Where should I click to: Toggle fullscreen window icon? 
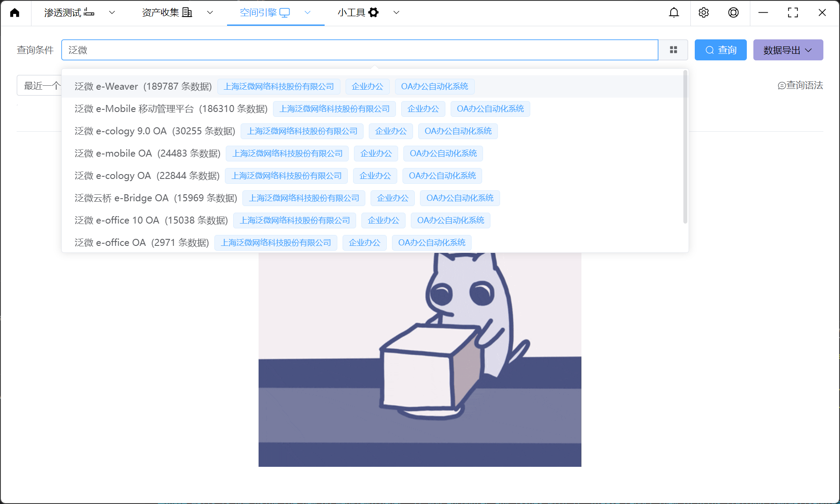click(793, 13)
